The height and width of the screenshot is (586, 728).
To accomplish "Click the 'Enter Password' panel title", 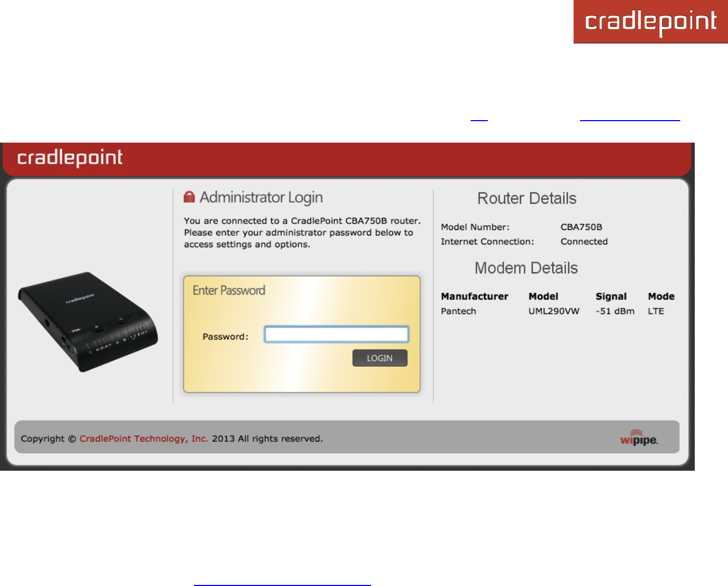I will click(x=229, y=290).
